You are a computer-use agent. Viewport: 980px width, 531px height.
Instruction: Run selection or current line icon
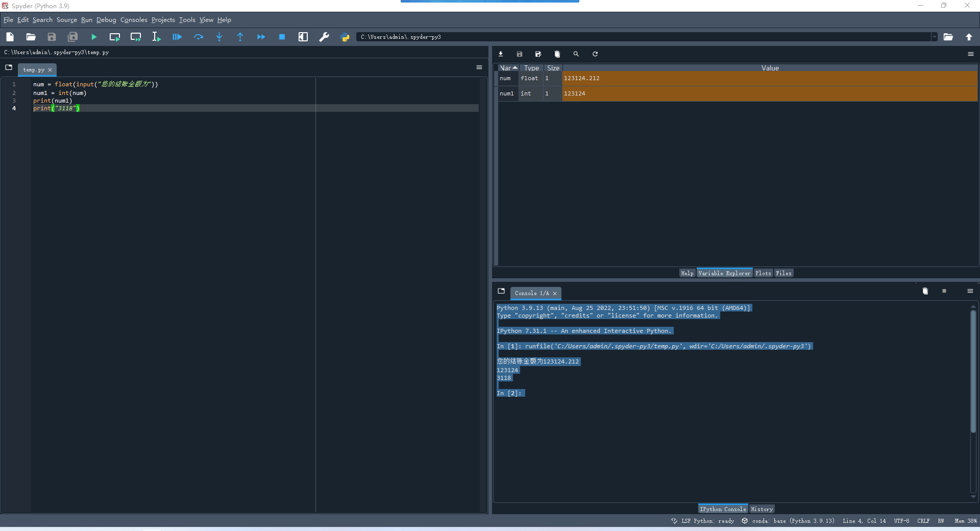click(156, 37)
